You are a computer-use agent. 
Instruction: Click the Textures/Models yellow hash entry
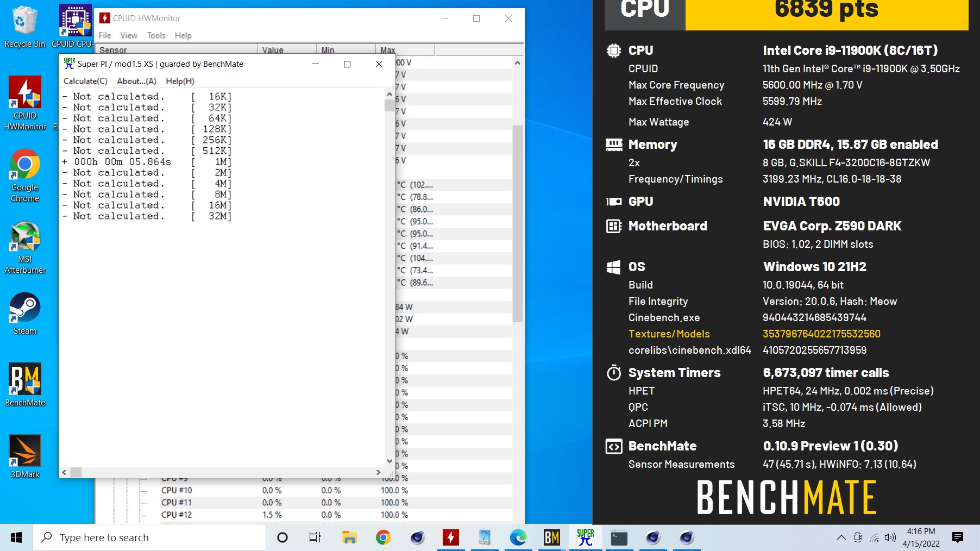point(821,334)
